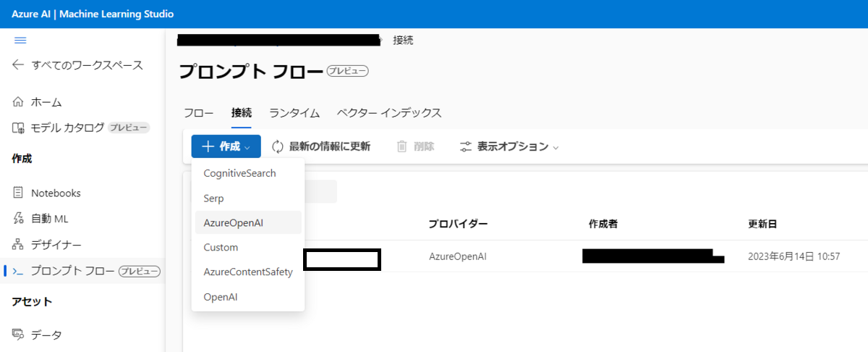Sort by 更新日 column header
The image size is (868, 352).
(x=762, y=224)
